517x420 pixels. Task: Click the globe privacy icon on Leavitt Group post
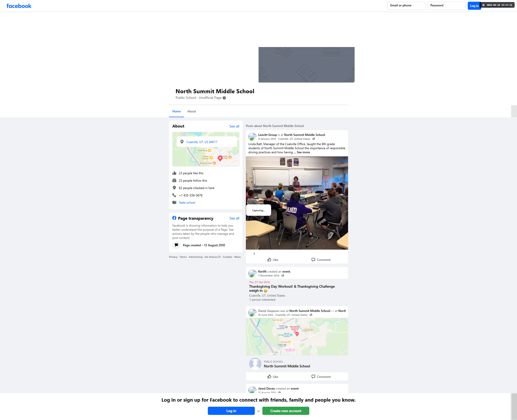click(314, 139)
